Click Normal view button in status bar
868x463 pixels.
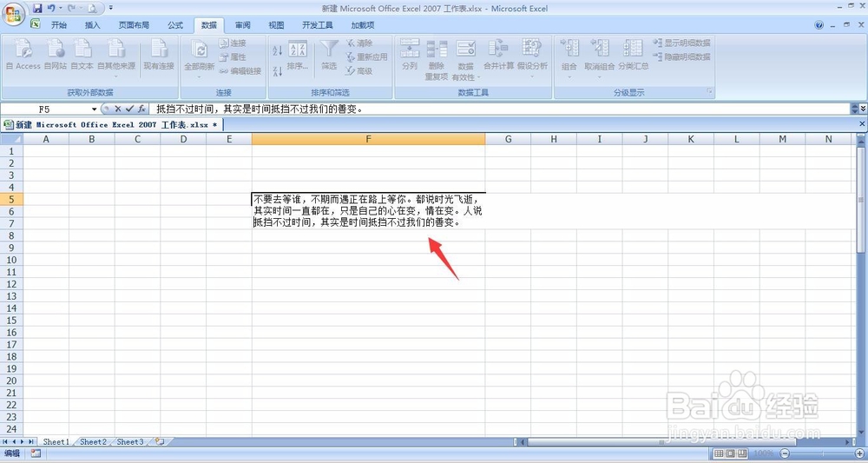(719, 453)
